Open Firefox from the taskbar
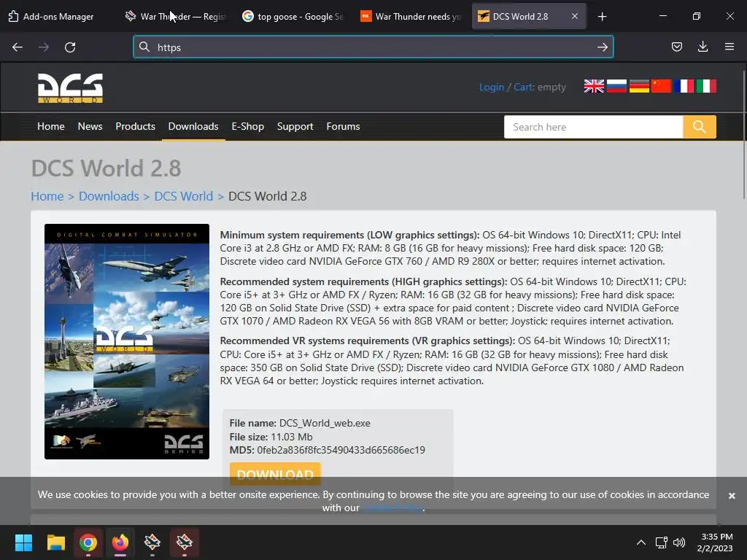The width and height of the screenshot is (747, 560). pos(120,542)
